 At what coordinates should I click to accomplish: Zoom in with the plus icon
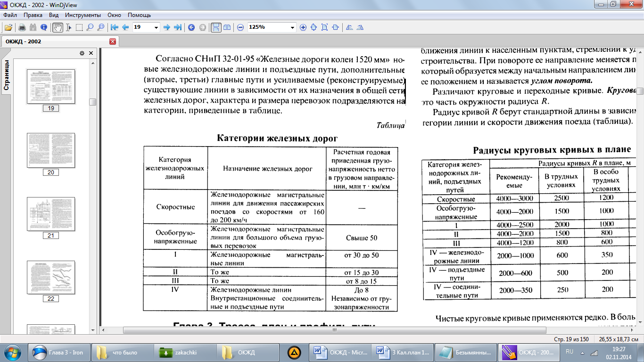click(303, 27)
